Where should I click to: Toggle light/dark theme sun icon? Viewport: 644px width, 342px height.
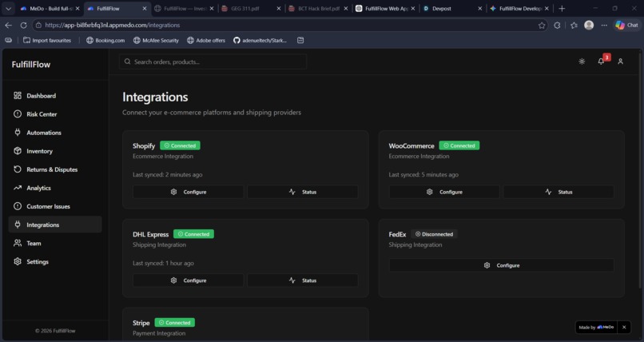[582, 62]
